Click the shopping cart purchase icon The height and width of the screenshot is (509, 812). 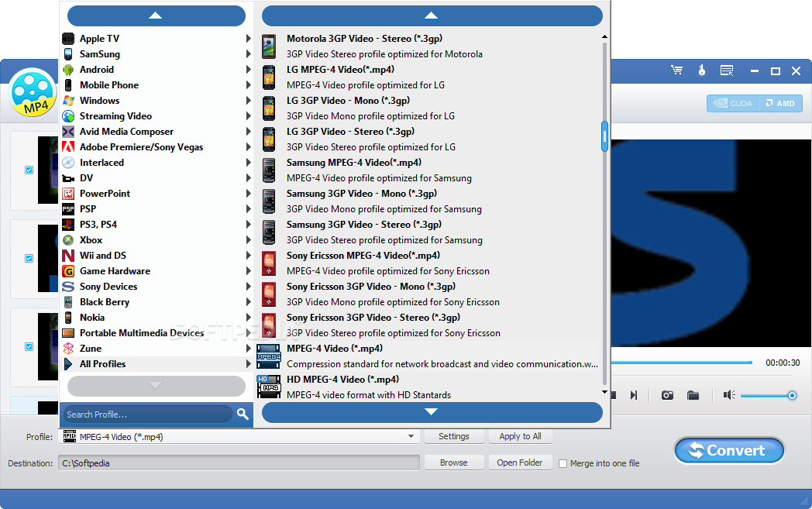676,70
